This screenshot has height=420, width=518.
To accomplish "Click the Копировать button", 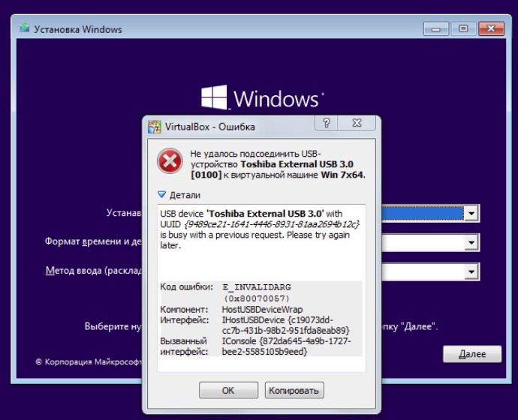I will coord(294,390).
